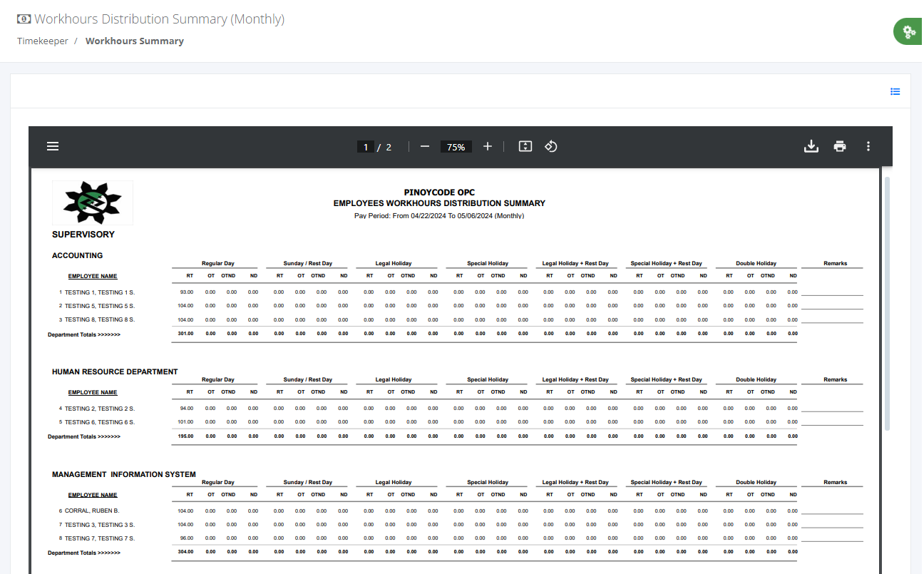Click the PINOYCODE OPC report header

pyautogui.click(x=439, y=193)
